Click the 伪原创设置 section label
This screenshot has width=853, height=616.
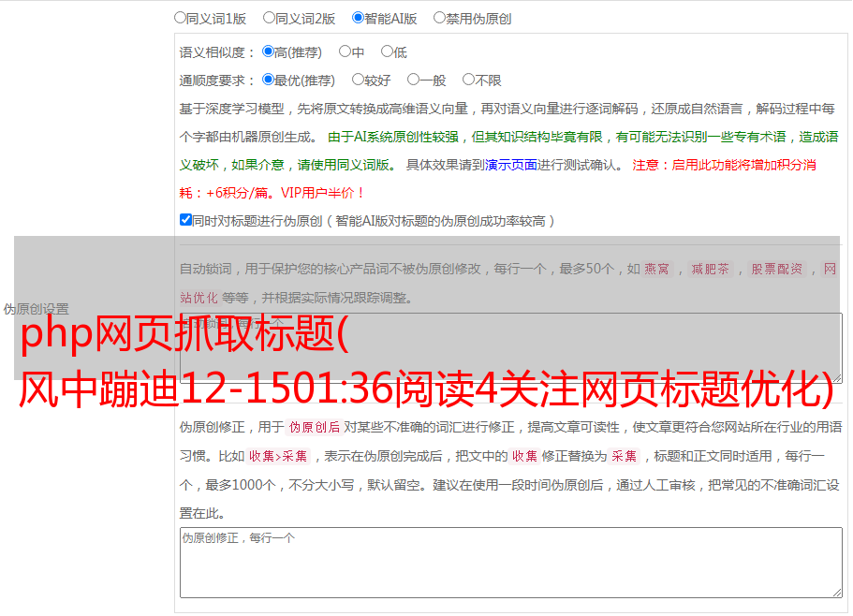[x=36, y=309]
